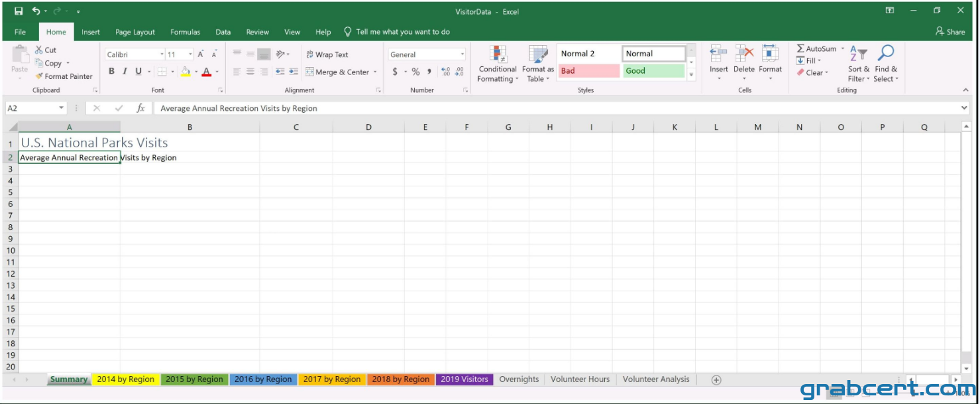This screenshot has width=980, height=404.
Task: Apply the Good cell style swatch
Action: point(653,71)
